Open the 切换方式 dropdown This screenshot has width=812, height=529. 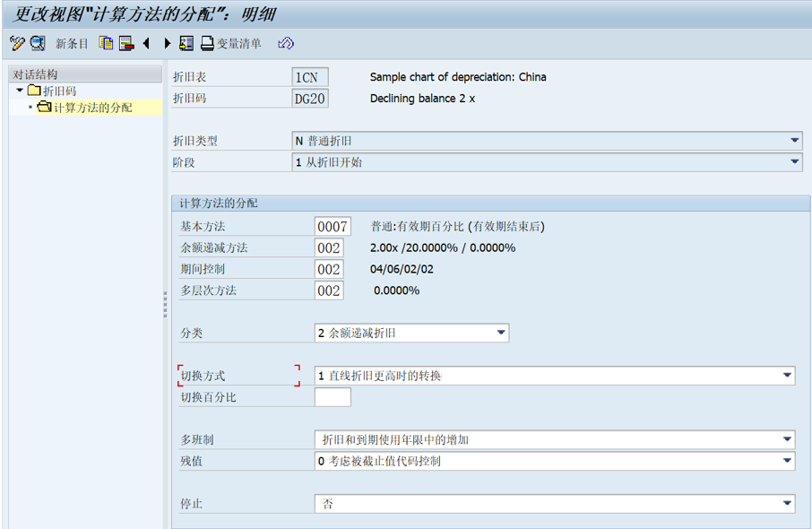coord(788,376)
